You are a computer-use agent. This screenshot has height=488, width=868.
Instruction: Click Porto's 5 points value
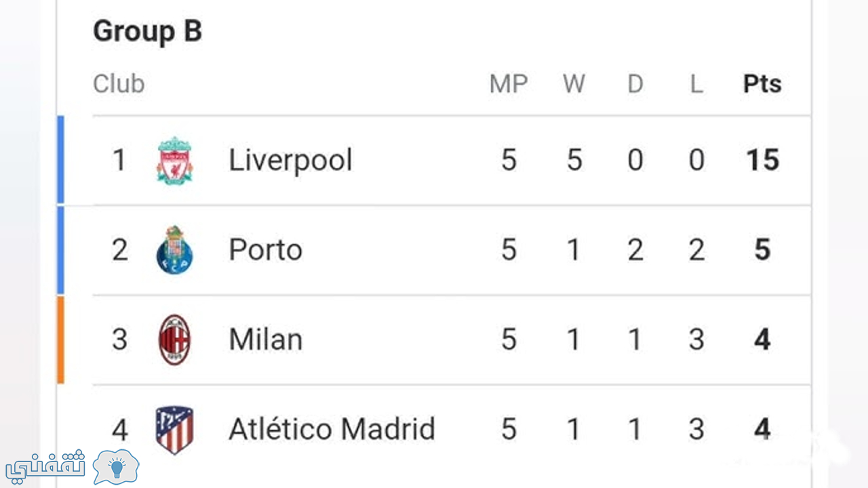pos(762,250)
